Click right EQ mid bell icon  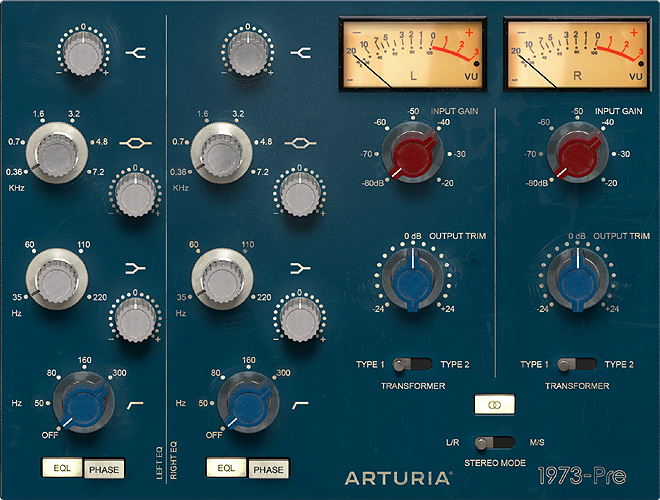coord(298,144)
